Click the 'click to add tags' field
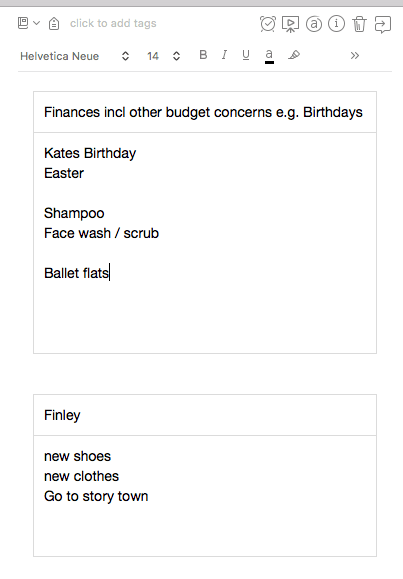 113,23
